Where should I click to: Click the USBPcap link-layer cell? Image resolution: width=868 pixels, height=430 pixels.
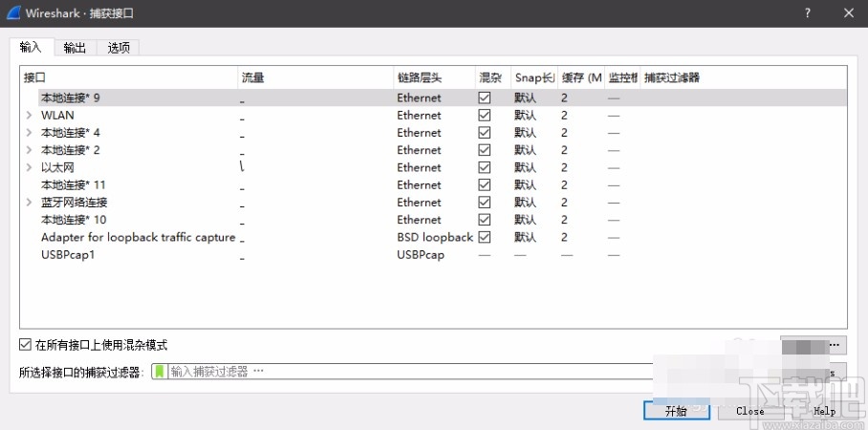421,255
